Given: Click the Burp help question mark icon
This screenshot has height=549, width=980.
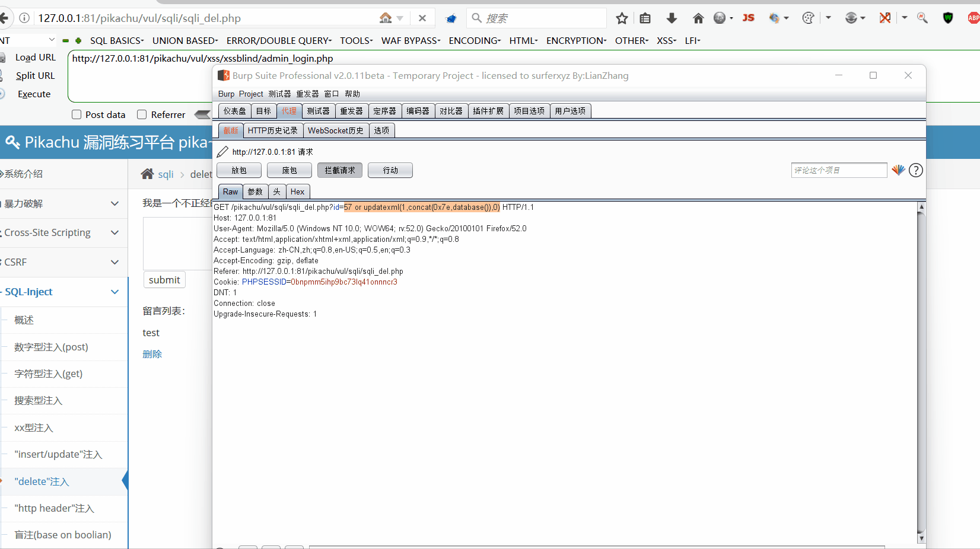Looking at the screenshot, I should coord(916,170).
